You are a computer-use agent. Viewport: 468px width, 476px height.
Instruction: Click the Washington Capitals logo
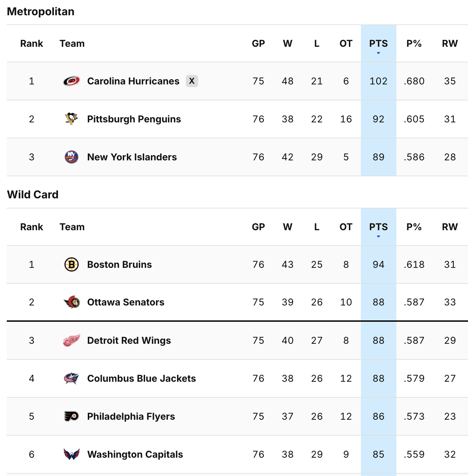(72, 454)
